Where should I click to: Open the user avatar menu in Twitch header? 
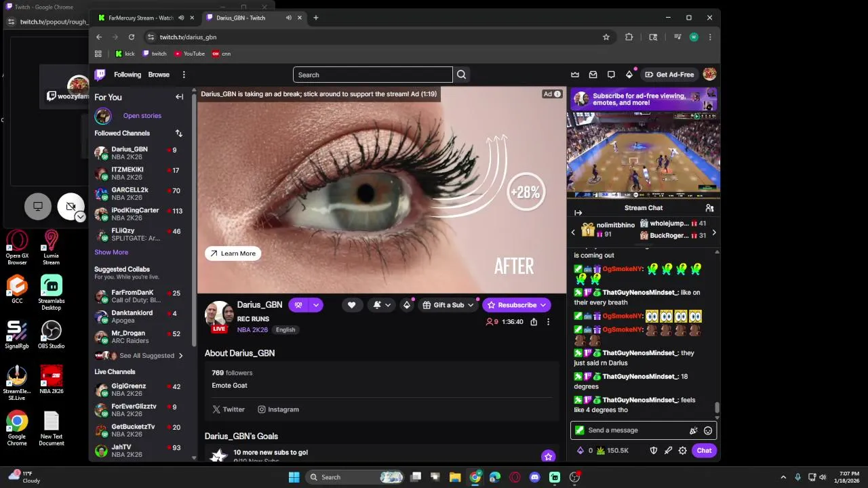[x=709, y=75]
